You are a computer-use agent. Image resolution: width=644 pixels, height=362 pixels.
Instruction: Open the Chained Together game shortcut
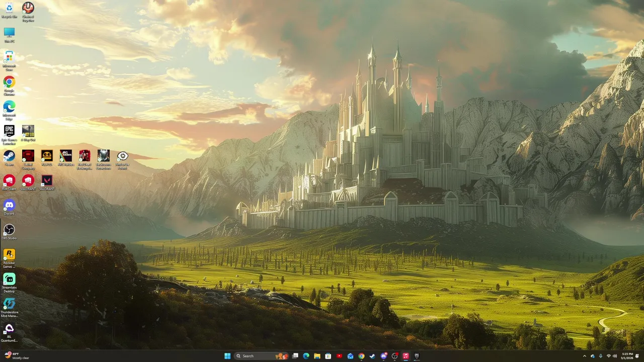pos(28,12)
